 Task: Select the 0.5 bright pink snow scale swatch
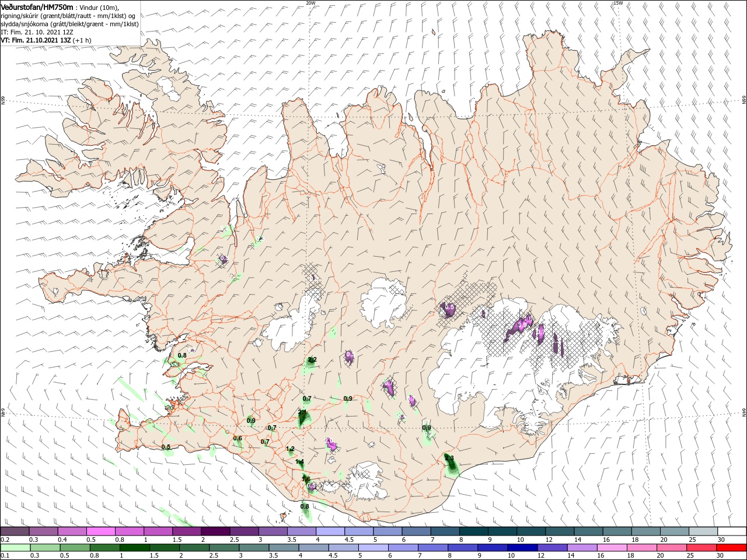pyautogui.click(x=100, y=531)
